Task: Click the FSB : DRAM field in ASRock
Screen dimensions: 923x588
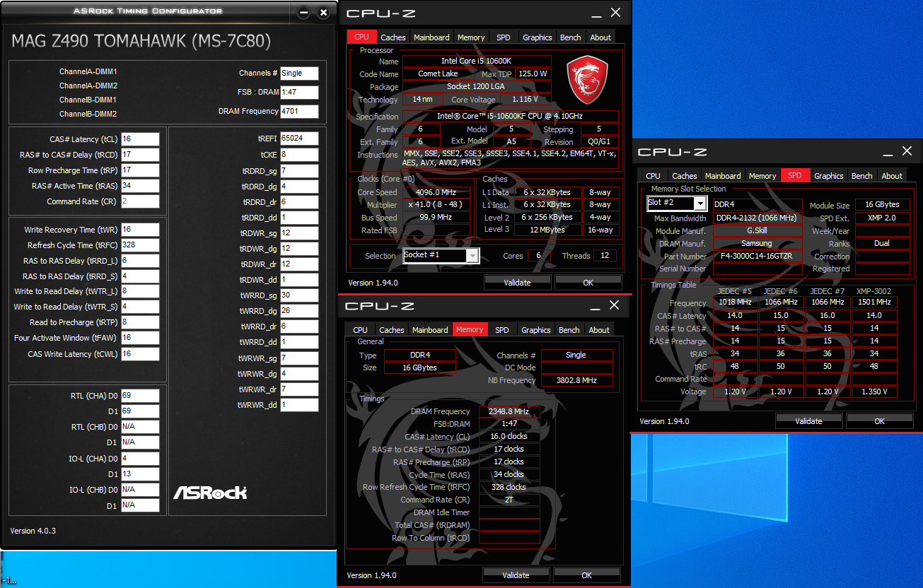Action: (299, 92)
